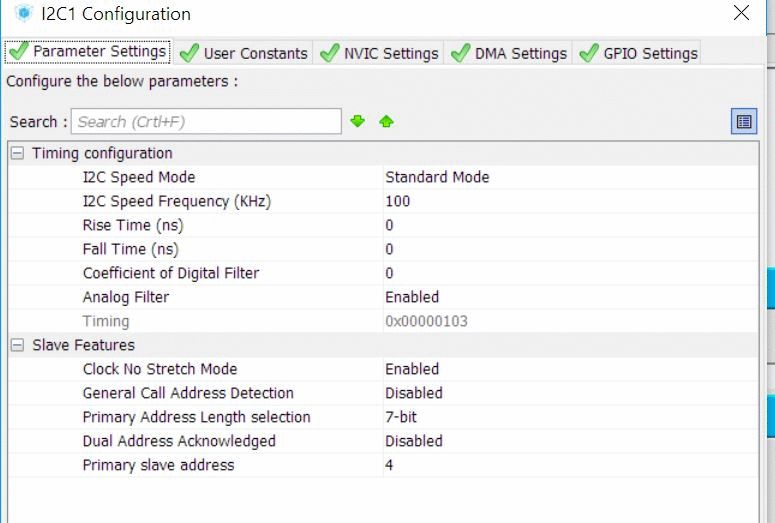The height and width of the screenshot is (523, 775).
Task: Select Primary Address Length 7-bit value
Action: tap(401, 417)
